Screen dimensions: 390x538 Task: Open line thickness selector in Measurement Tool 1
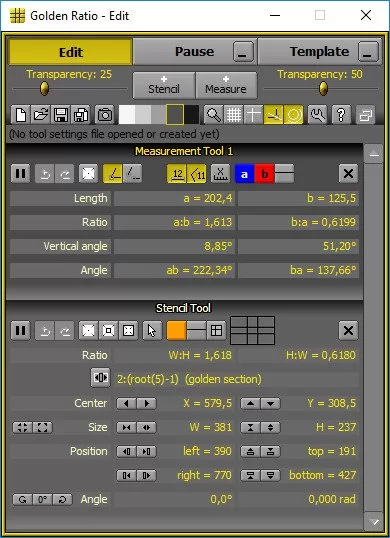(x=284, y=174)
